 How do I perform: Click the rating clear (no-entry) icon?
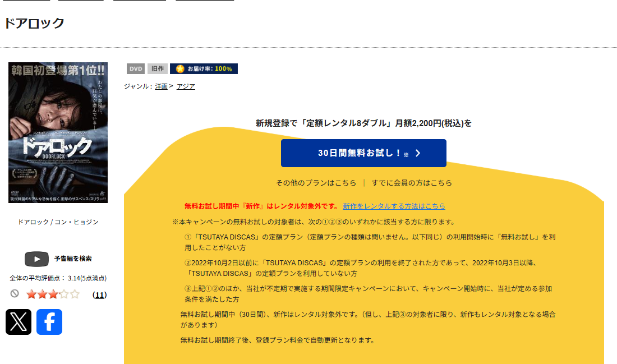[x=15, y=293]
